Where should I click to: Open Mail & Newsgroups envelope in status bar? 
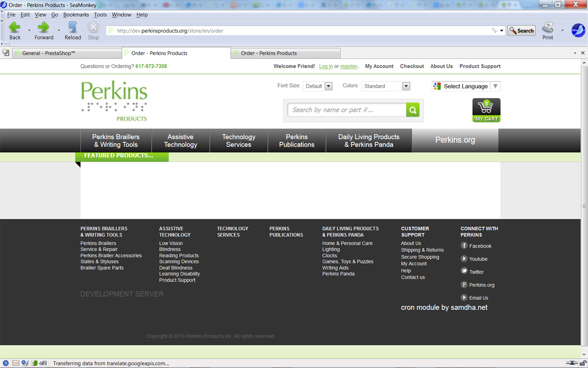16,363
